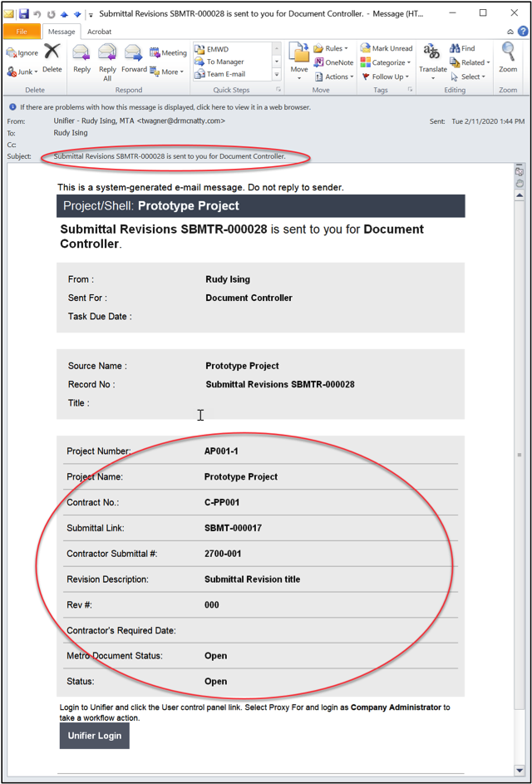
Task: Click Sent For value Document Controller
Action: pos(249,298)
